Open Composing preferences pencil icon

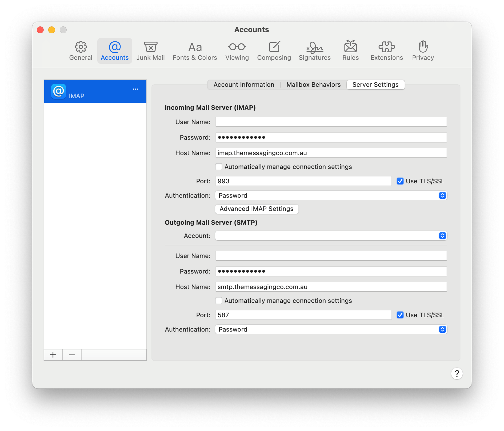click(274, 47)
